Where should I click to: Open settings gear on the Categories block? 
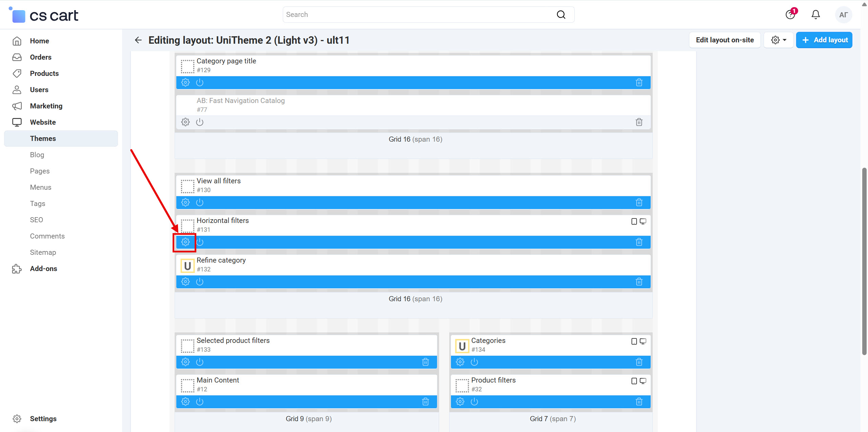[x=460, y=362]
